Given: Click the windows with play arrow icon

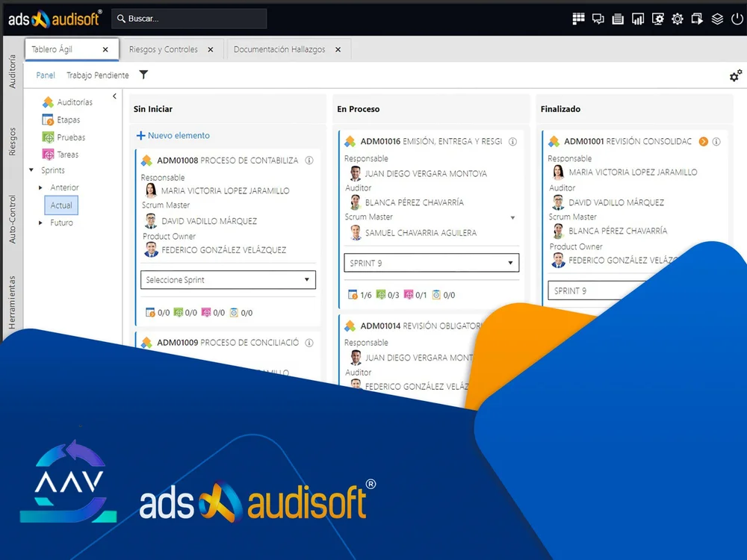Looking at the screenshot, I should tap(697, 19).
